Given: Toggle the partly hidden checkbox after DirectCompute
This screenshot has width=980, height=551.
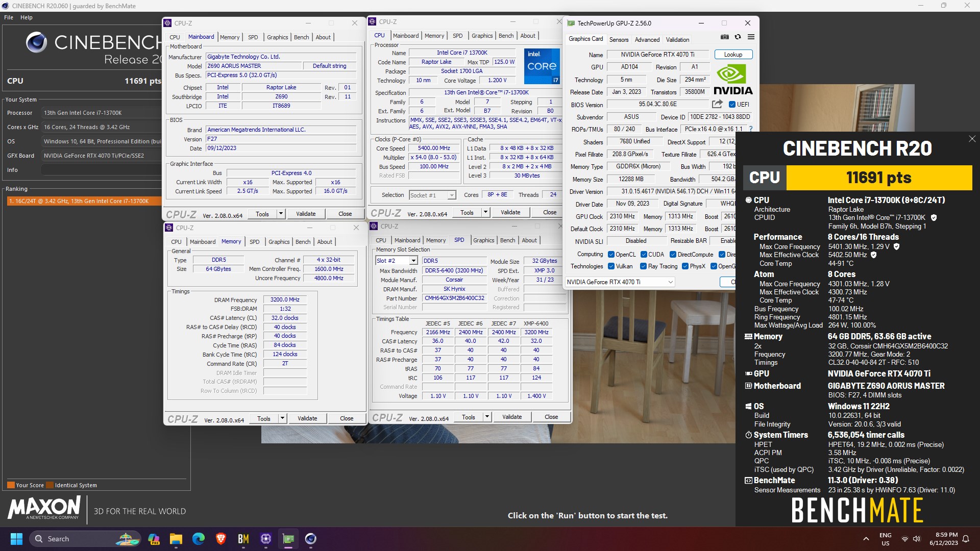Looking at the screenshot, I should [722, 255].
